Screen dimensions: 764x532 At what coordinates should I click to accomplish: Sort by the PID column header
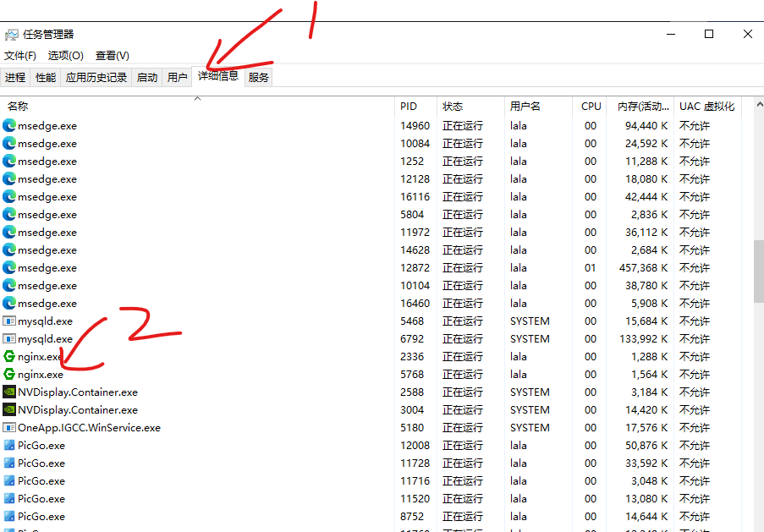point(415,106)
